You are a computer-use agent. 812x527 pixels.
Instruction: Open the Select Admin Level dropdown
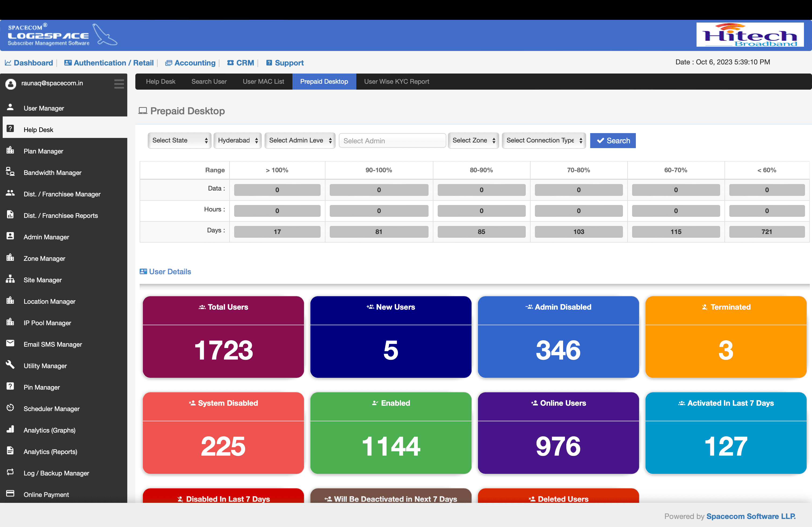point(300,140)
